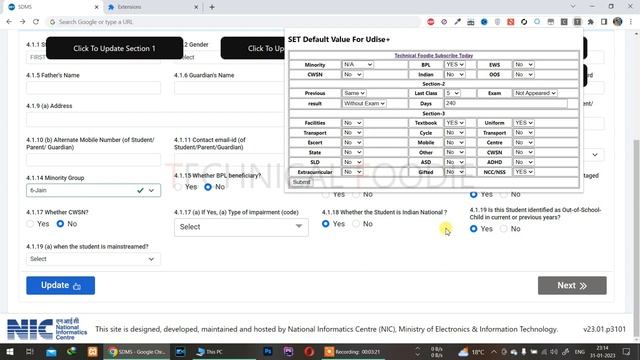Select Yes for Indian National
Image resolution: width=640 pixels, height=360 pixels.
point(326,224)
